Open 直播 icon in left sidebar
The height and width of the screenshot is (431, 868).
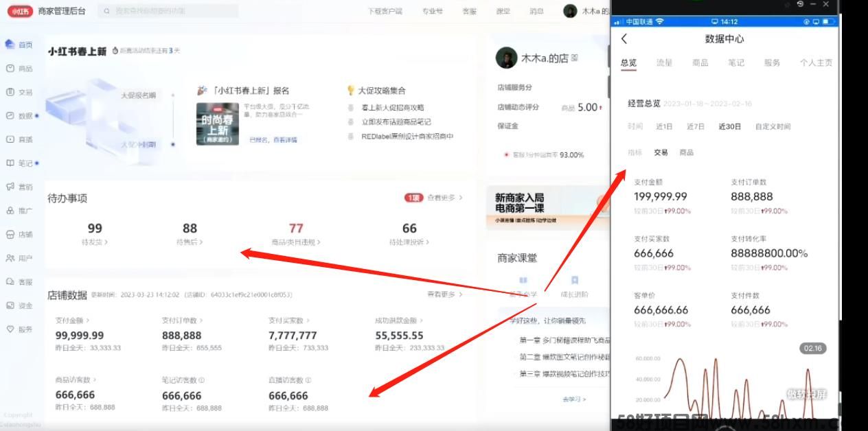point(10,139)
